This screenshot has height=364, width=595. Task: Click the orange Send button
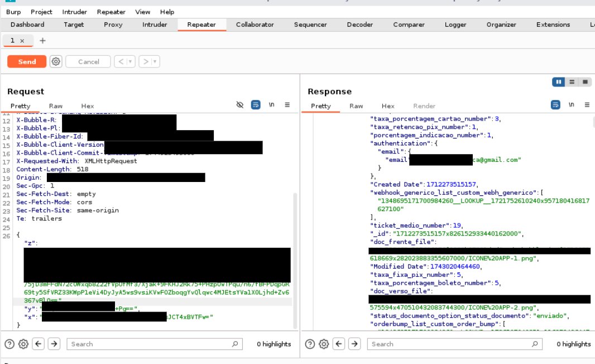[27, 61]
